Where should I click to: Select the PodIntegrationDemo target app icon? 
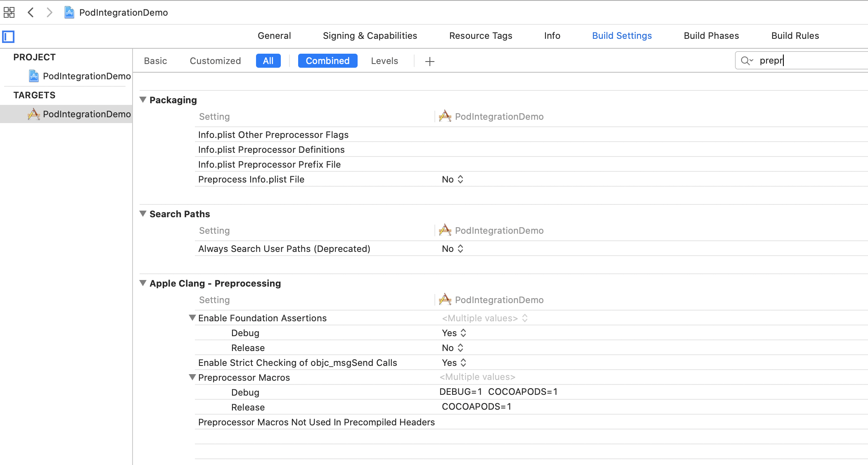point(34,114)
